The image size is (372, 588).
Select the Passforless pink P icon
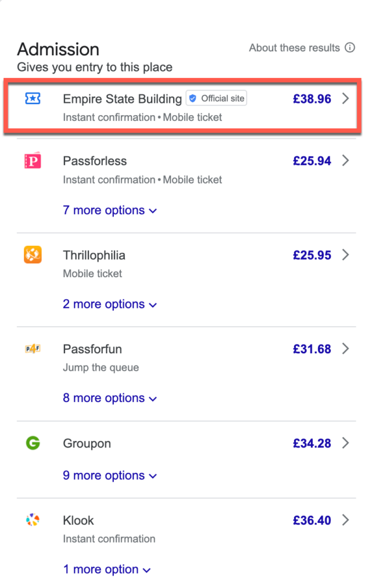tap(33, 161)
